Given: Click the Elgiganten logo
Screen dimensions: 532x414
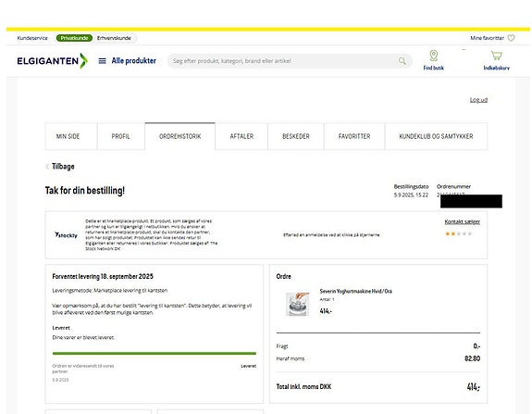Looking at the screenshot, I should pos(52,61).
